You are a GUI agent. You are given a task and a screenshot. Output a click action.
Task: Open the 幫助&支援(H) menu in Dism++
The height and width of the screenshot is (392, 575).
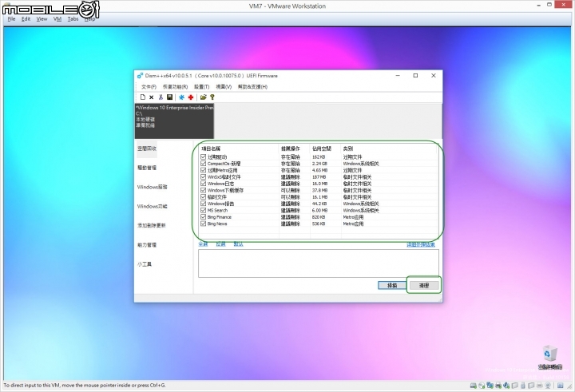[x=252, y=87]
